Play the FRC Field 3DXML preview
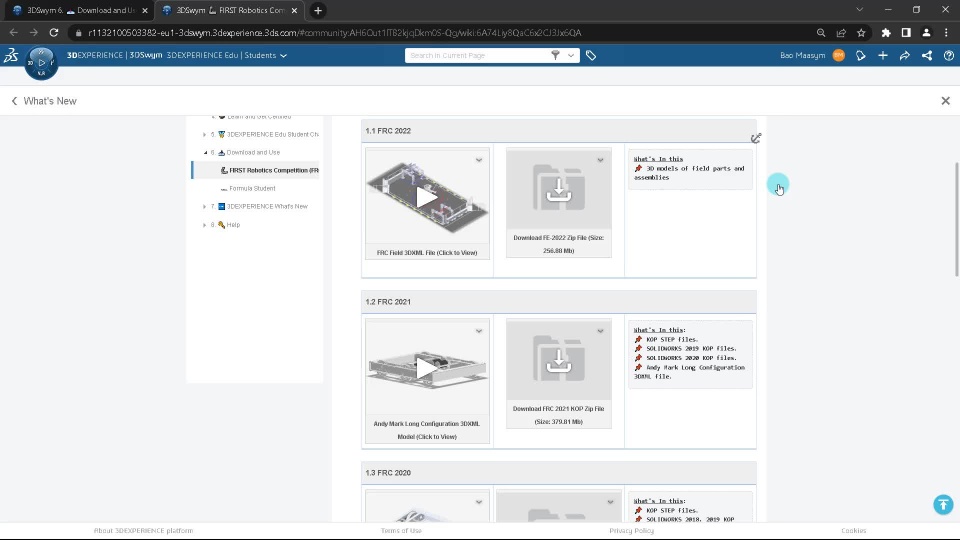The image size is (960, 540). 427,197
